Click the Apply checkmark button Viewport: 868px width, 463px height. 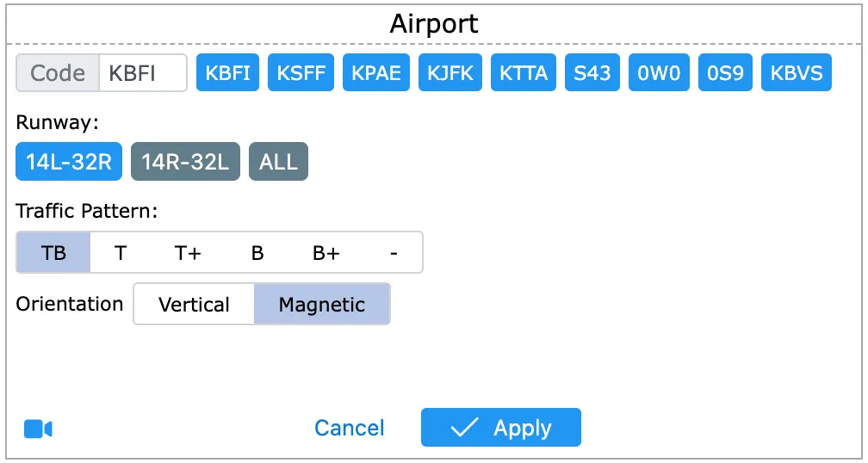pos(500,428)
